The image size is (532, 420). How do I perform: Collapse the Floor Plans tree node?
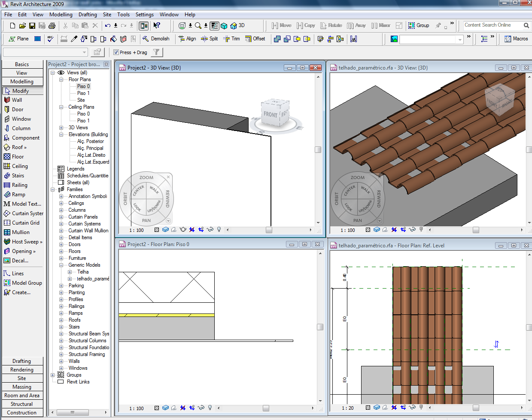[x=61, y=79]
